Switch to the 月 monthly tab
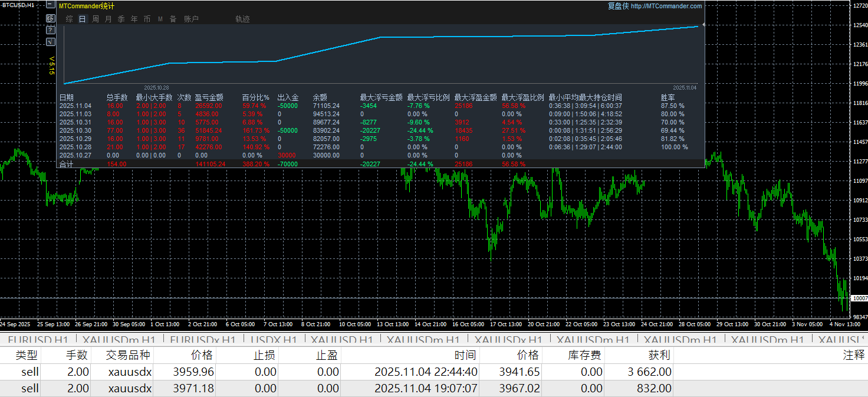The image size is (868, 397). (108, 19)
